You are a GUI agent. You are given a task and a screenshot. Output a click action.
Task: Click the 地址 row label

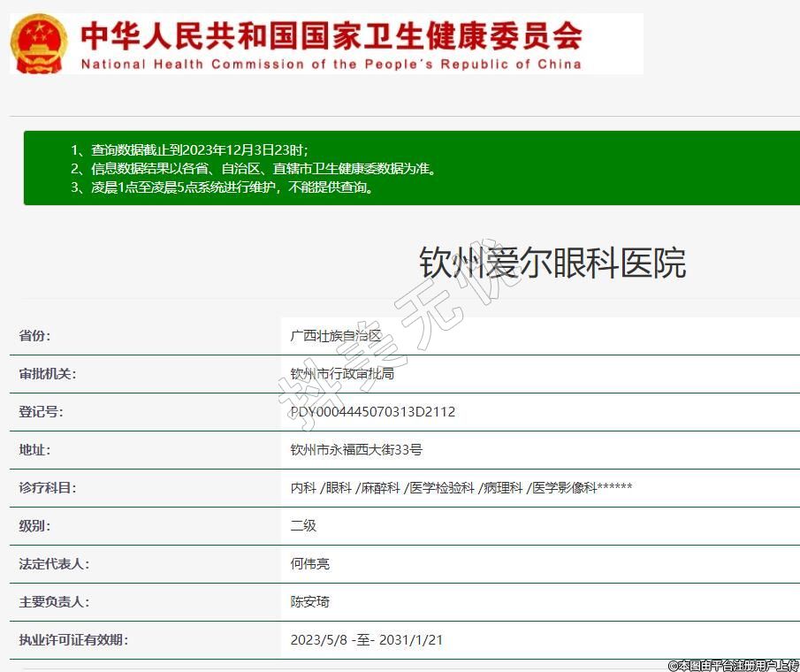tap(35, 450)
